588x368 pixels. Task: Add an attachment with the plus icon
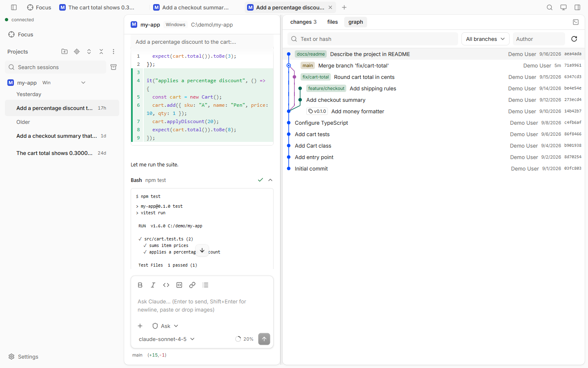tap(140, 326)
